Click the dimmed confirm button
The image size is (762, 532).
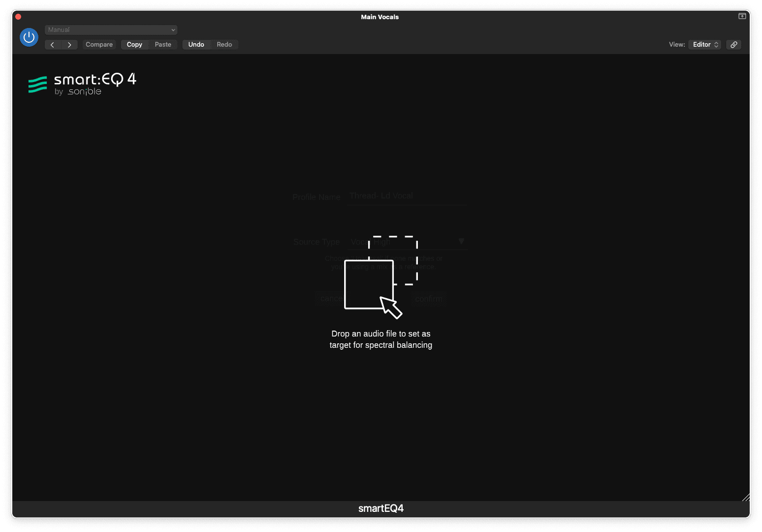pyautogui.click(x=429, y=299)
